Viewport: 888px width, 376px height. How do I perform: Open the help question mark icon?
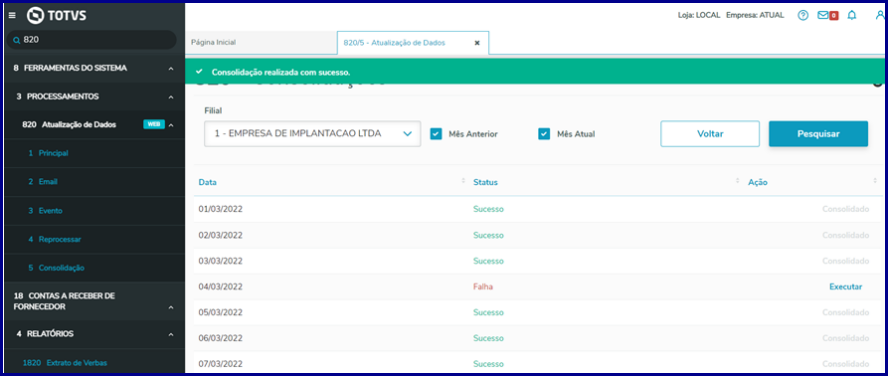click(x=802, y=15)
